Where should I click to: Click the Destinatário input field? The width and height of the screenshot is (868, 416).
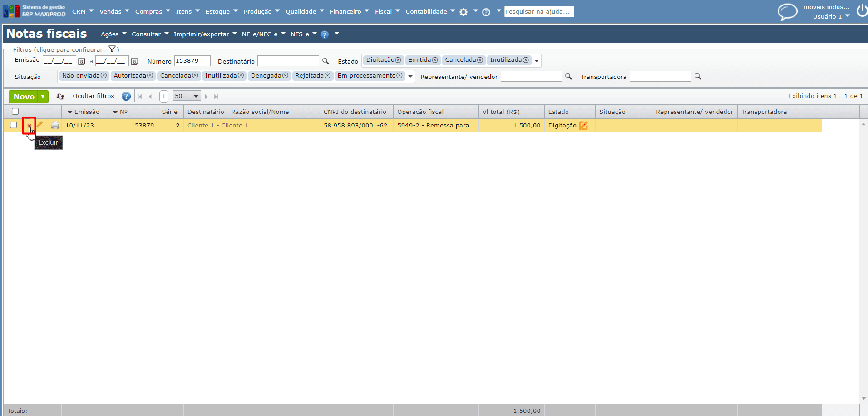[288, 61]
